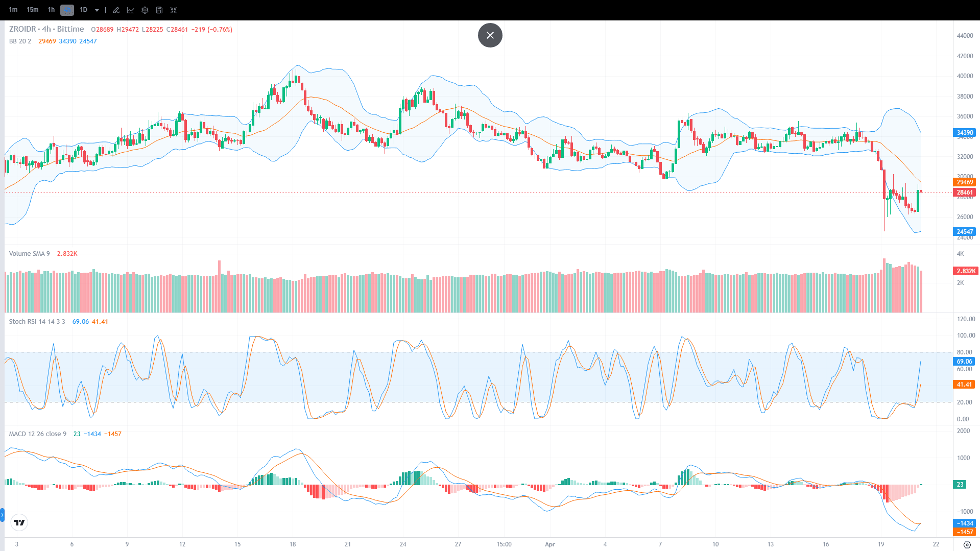980x551 pixels.
Task: Activate the 1D timeframe
Action: tap(84, 10)
